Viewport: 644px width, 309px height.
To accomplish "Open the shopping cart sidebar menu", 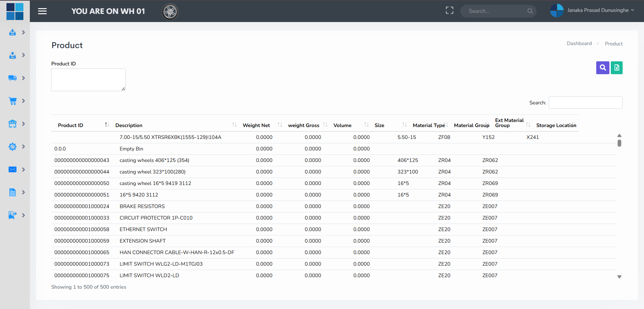I will tap(13, 101).
